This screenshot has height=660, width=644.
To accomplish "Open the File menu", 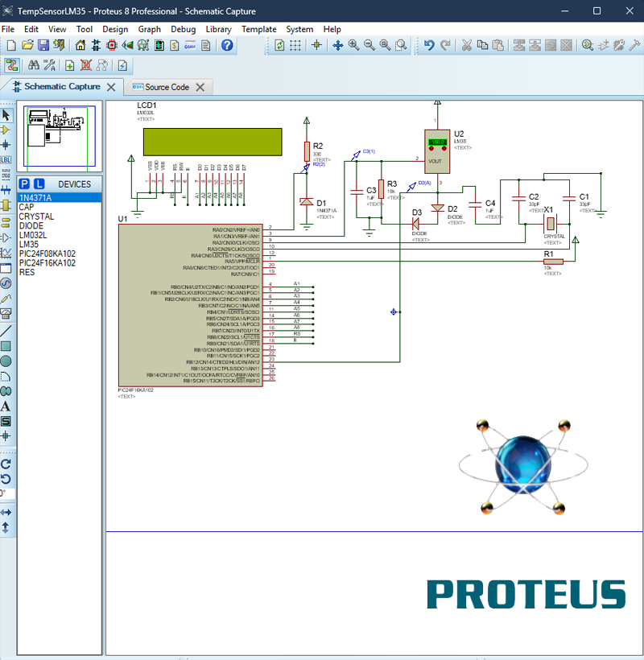I will 8,29.
